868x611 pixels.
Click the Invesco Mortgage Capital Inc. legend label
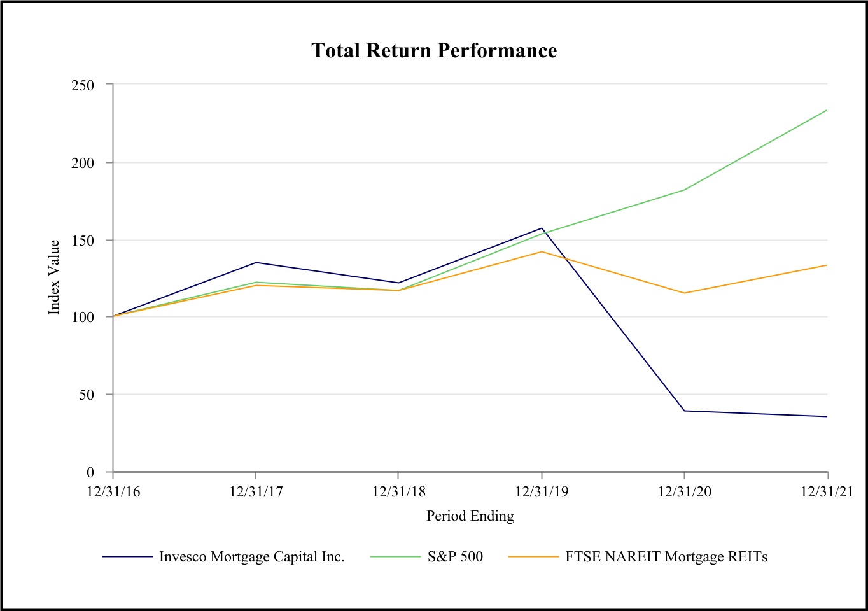pyautogui.click(x=251, y=557)
